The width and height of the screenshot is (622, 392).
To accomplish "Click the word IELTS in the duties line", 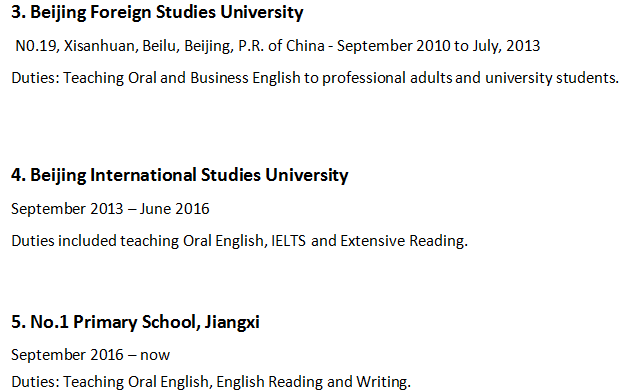I will coord(288,241).
